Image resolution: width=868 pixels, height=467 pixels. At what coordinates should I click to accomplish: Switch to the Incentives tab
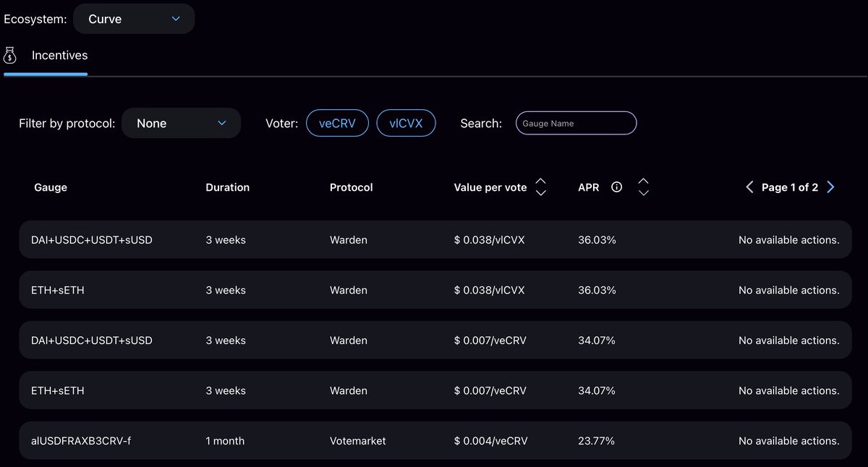pos(59,55)
